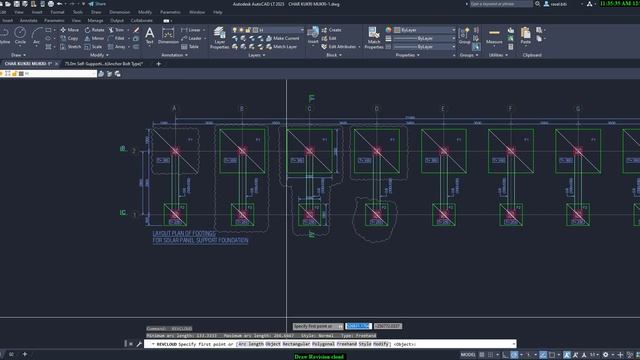Add a Leader annotation
This screenshot has width=640, height=360.
[191, 38]
